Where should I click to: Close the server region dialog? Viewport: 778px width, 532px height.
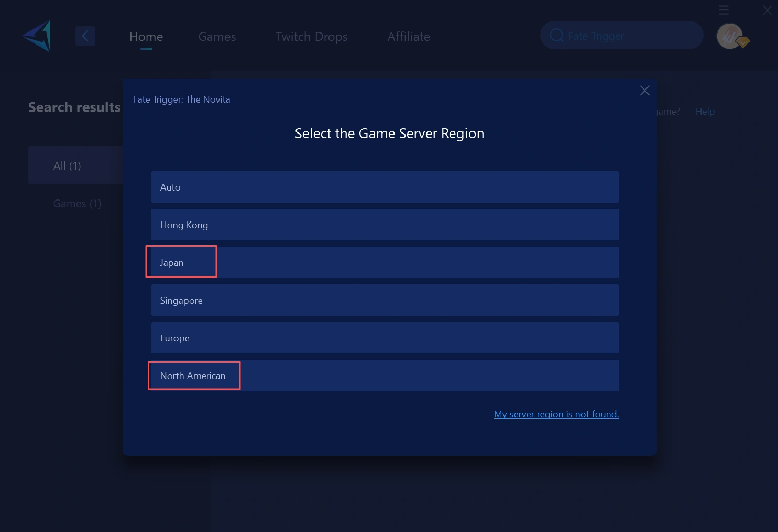tap(644, 90)
